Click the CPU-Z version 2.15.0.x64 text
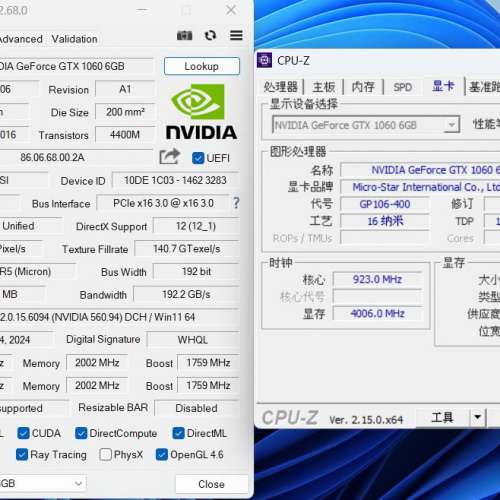The width and height of the screenshot is (500, 500). (x=366, y=420)
